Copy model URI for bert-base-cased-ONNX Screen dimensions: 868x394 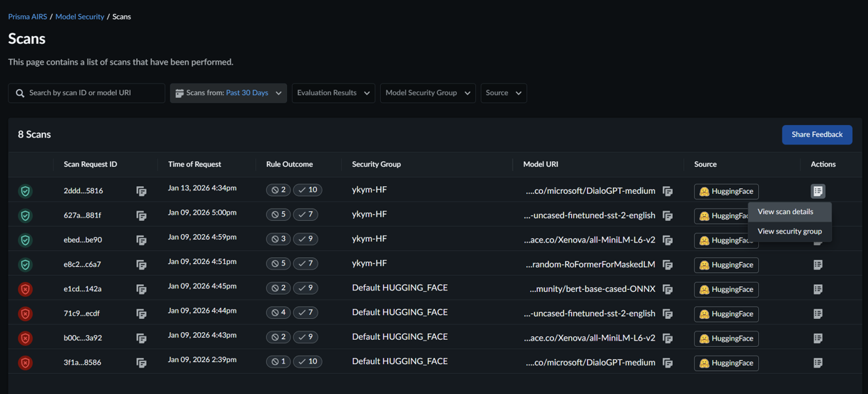667,289
